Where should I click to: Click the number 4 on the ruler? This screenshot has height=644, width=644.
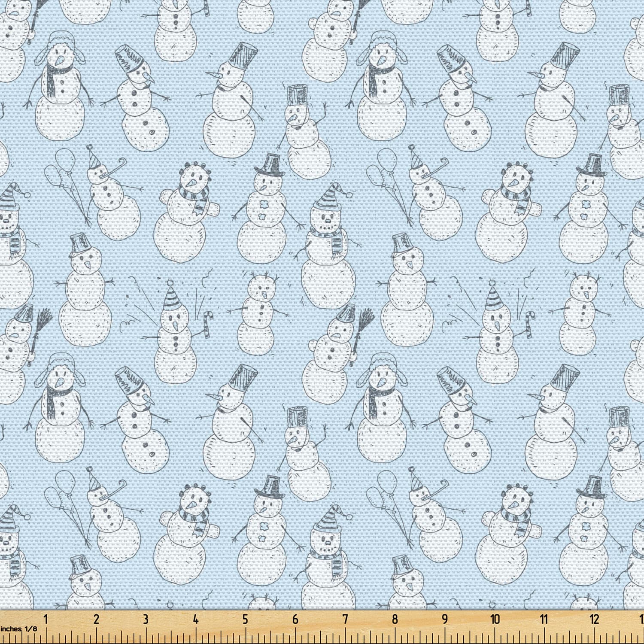pos(196,619)
